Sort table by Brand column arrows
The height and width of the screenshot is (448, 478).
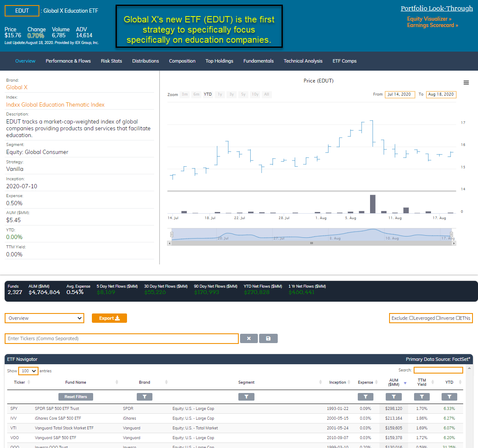(x=166, y=382)
